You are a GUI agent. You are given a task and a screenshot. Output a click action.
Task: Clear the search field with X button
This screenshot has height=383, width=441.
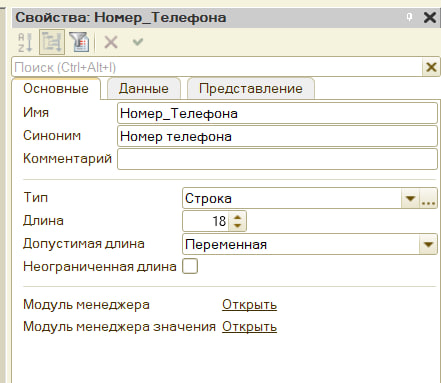(x=431, y=67)
